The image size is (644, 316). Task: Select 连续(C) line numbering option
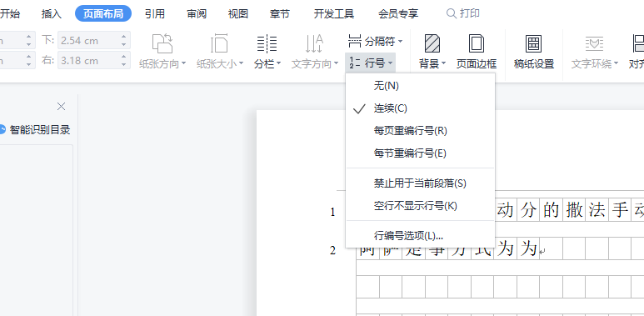click(x=420, y=108)
